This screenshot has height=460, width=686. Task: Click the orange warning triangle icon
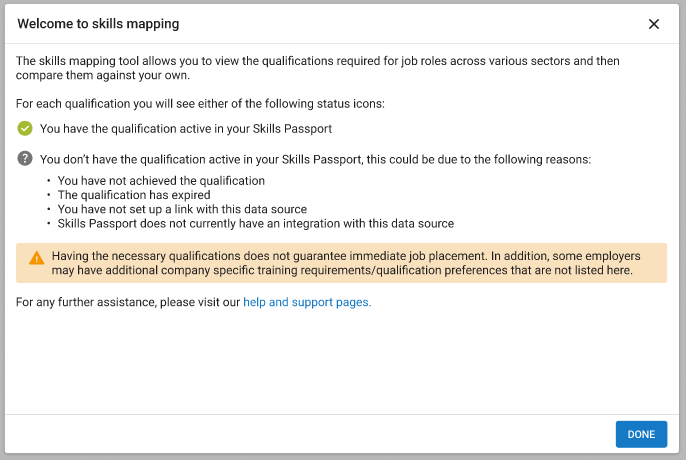pyautogui.click(x=37, y=257)
